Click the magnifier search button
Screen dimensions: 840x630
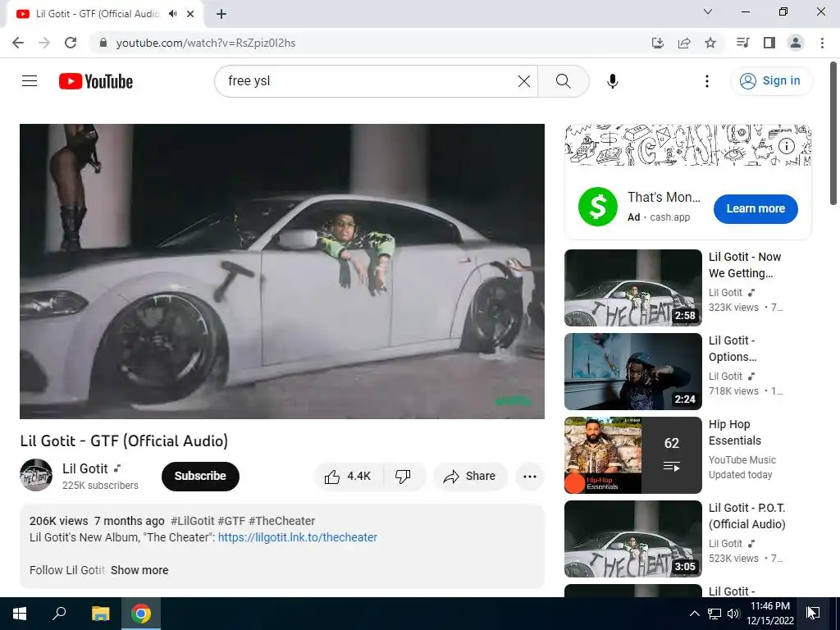[x=563, y=81]
